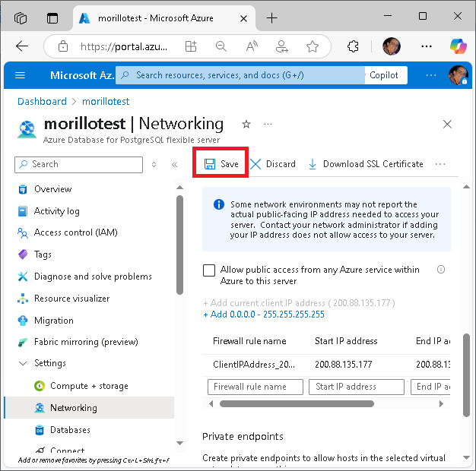The height and width of the screenshot is (471, 476).
Task: Open Compute + storage settings
Action: pos(89,386)
